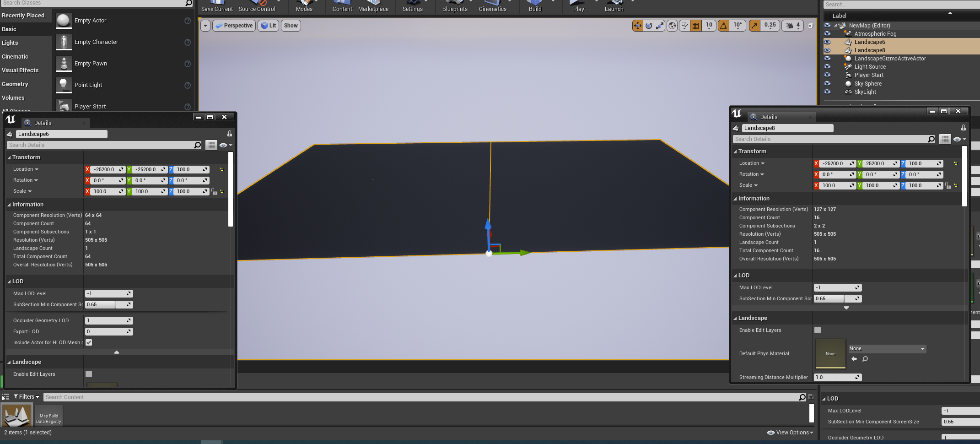Open property matrix grid in Landscape8 details

945,139
